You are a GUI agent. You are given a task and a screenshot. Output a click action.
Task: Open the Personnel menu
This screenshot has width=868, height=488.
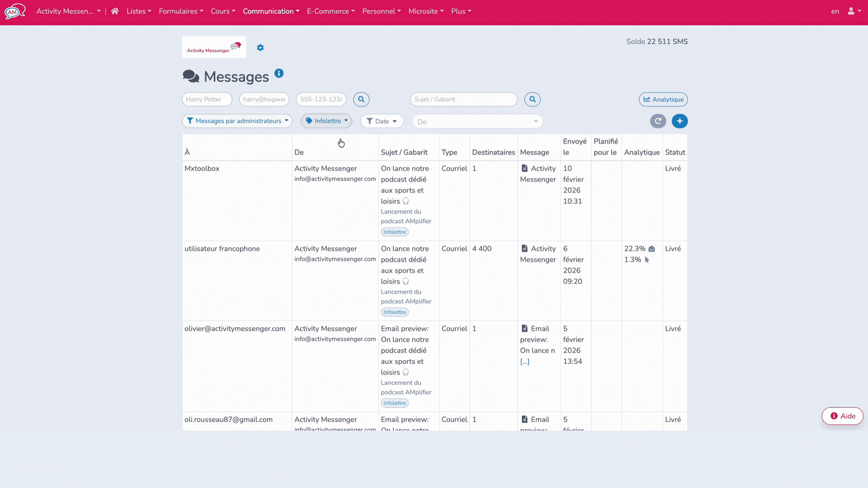point(382,11)
